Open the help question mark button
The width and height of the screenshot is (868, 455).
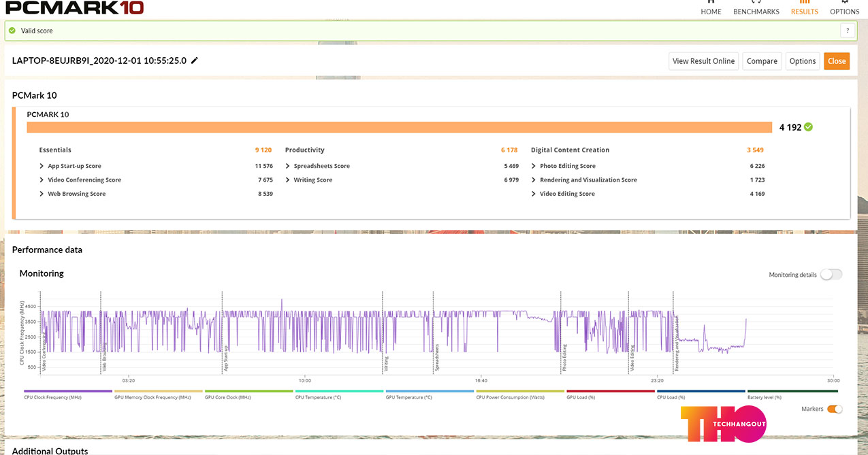pos(848,31)
